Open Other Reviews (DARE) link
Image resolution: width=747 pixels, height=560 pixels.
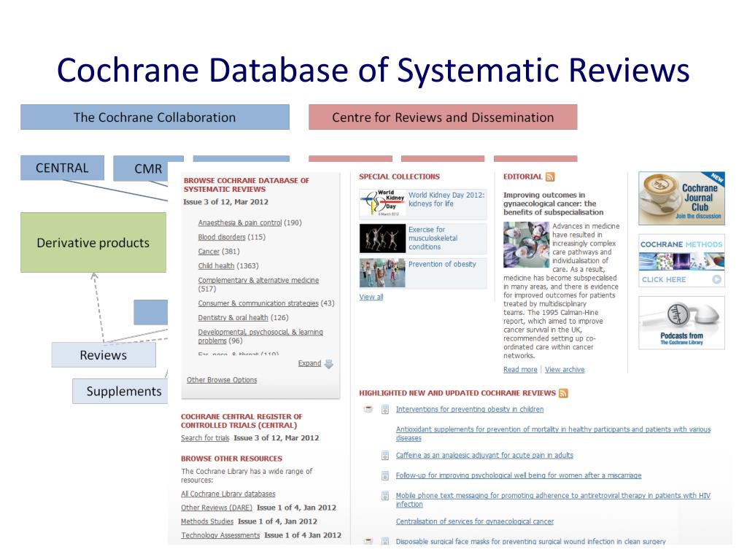pos(216,508)
